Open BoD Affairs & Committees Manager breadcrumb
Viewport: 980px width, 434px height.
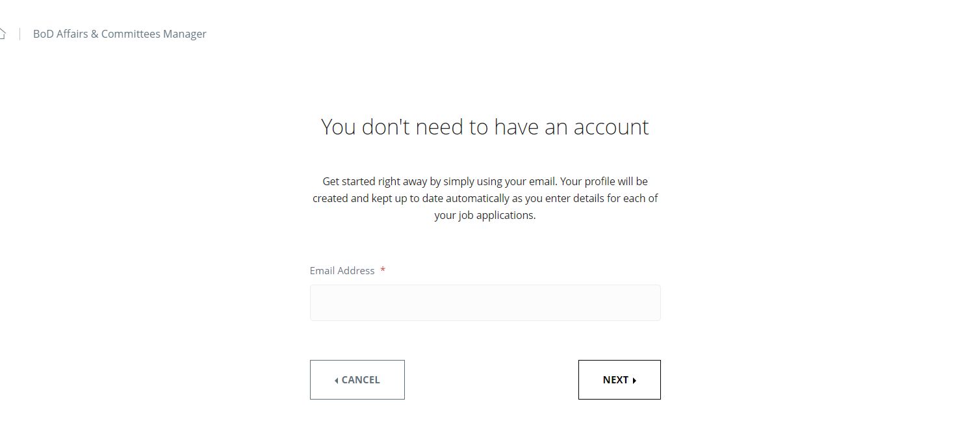[x=120, y=34]
